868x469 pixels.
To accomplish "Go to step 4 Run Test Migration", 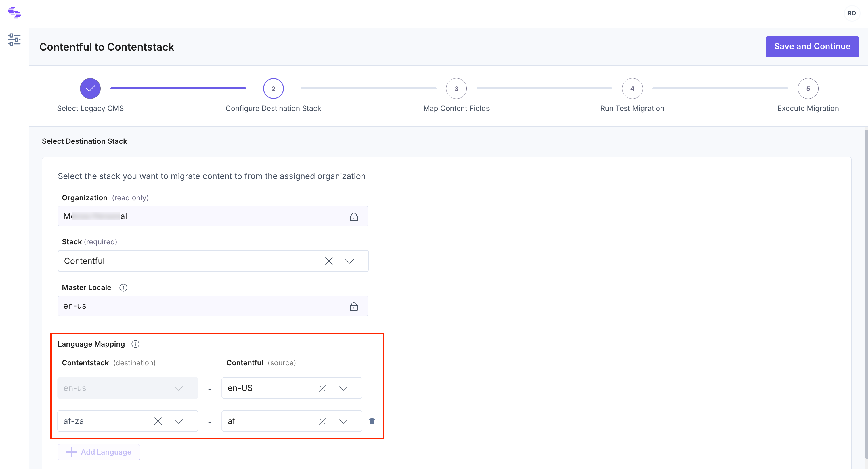I will coord(632,89).
